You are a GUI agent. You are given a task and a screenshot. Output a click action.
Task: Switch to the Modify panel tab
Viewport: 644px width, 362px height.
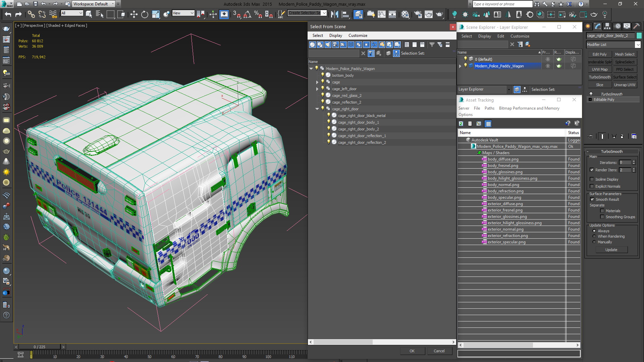(x=598, y=26)
